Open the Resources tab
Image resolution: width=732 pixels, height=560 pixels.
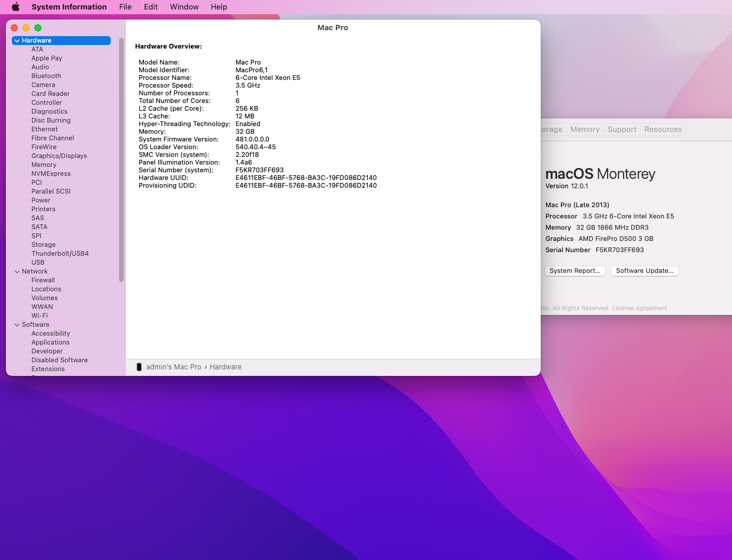(x=663, y=130)
